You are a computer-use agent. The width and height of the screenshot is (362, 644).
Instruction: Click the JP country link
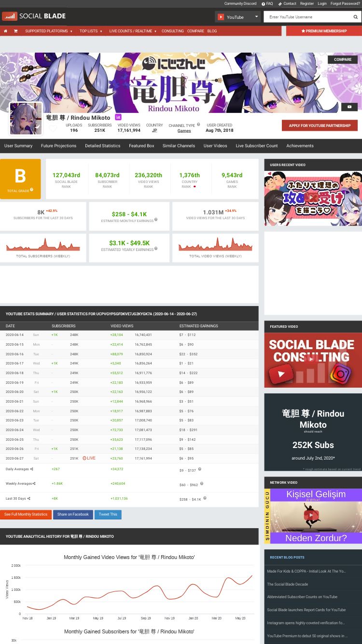coord(154,130)
